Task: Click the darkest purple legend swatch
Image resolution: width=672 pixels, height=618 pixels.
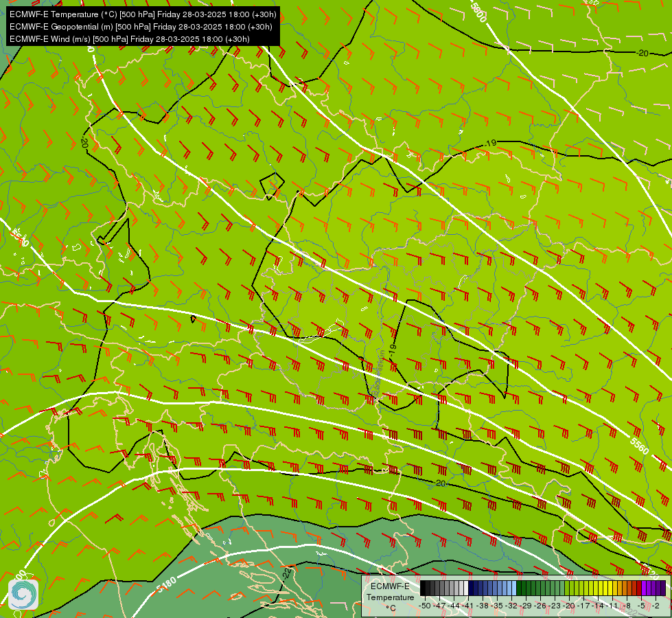Action: [x=663, y=588]
